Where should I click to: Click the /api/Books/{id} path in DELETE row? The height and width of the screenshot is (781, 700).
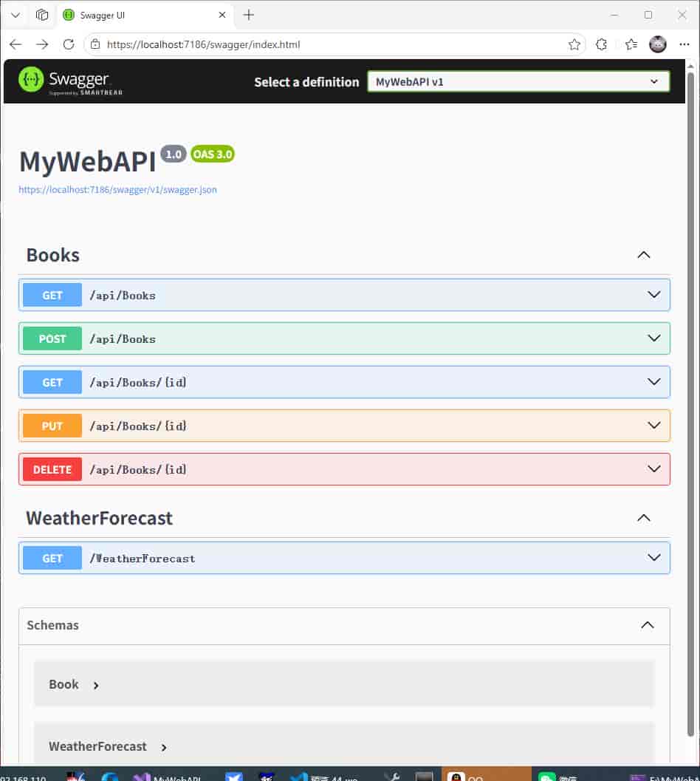(138, 470)
